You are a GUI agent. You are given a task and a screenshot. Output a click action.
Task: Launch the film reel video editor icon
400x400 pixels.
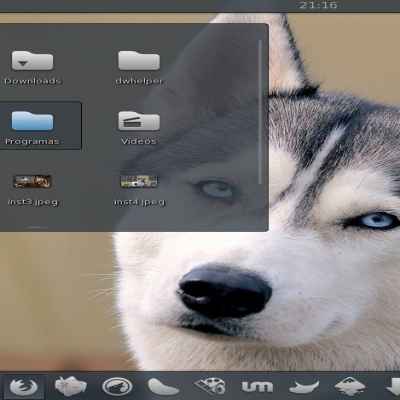click(x=210, y=387)
